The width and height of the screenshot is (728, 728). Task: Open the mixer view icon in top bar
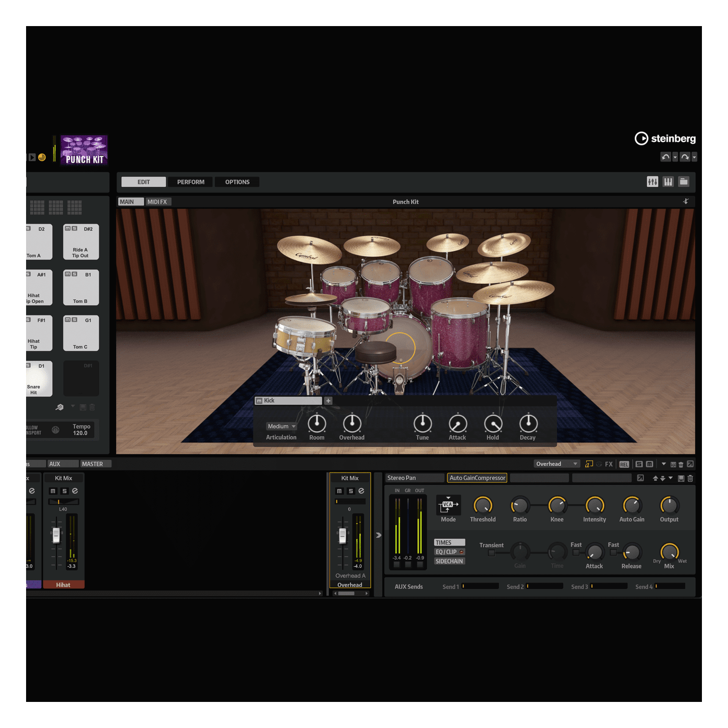[x=652, y=181]
